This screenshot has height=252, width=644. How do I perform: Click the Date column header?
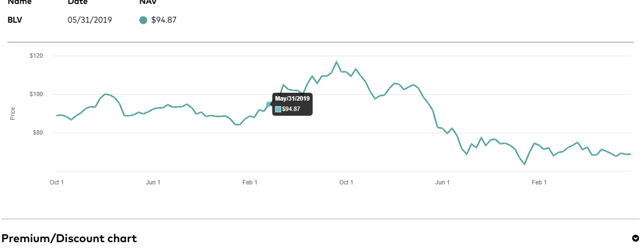[x=78, y=2]
